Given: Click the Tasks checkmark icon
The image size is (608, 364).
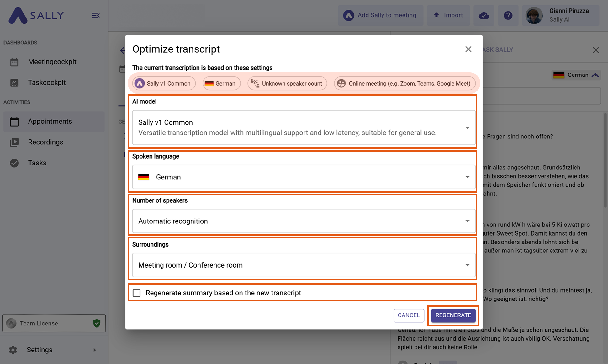Looking at the screenshot, I should click(14, 163).
